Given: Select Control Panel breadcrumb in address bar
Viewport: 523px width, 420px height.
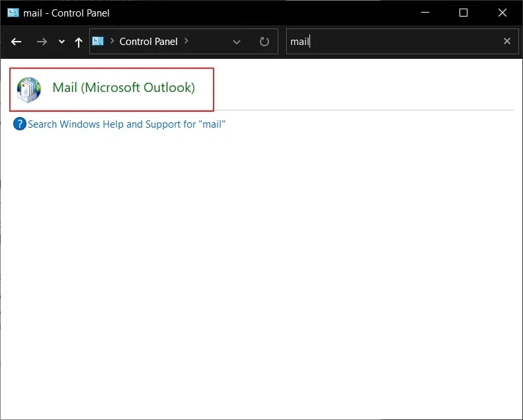Looking at the screenshot, I should coord(148,42).
